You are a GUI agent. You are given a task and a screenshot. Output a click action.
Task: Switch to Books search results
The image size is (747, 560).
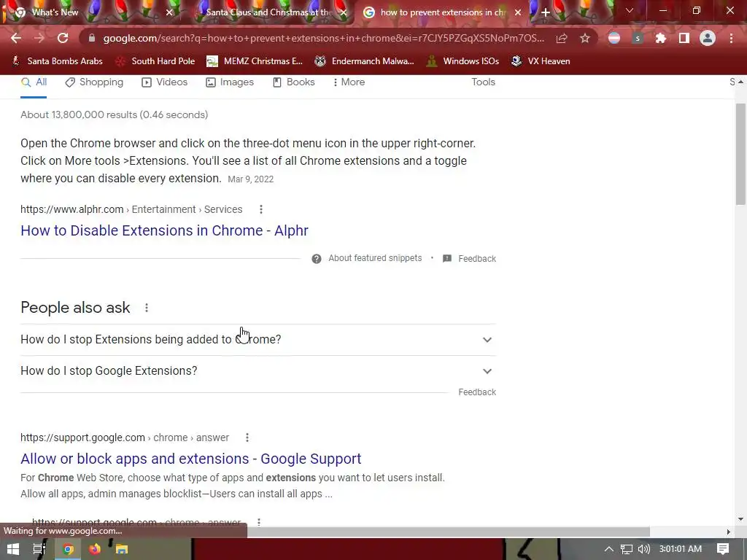click(x=293, y=82)
